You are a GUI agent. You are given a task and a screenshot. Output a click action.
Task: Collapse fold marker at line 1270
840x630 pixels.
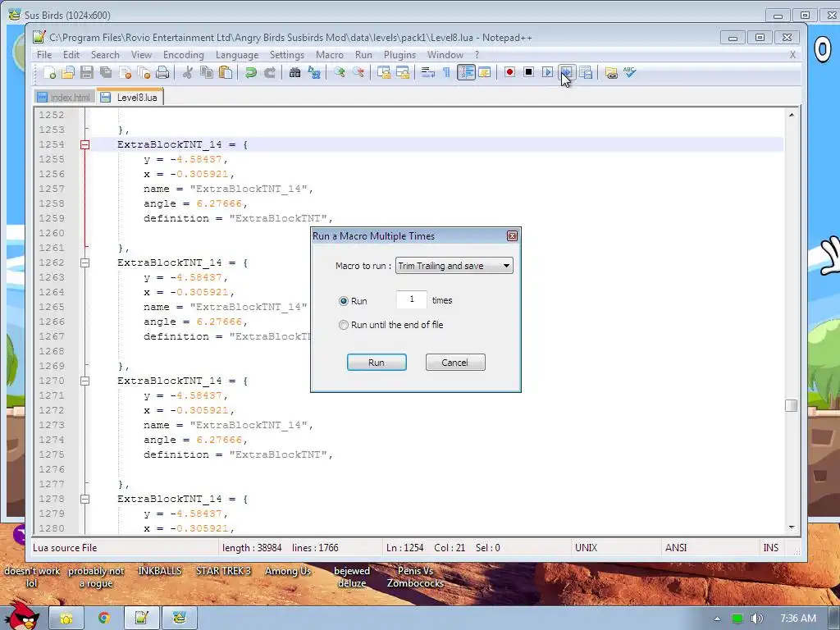(x=84, y=381)
